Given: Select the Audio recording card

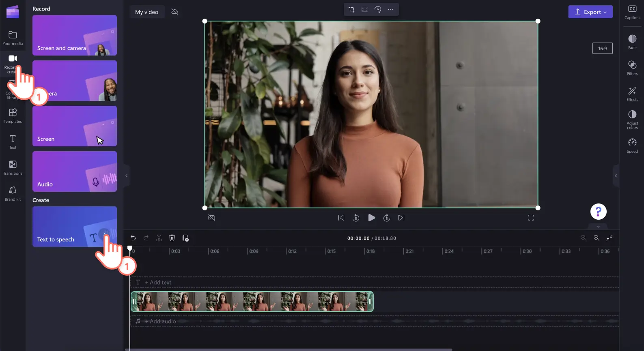Looking at the screenshot, I should click(75, 171).
